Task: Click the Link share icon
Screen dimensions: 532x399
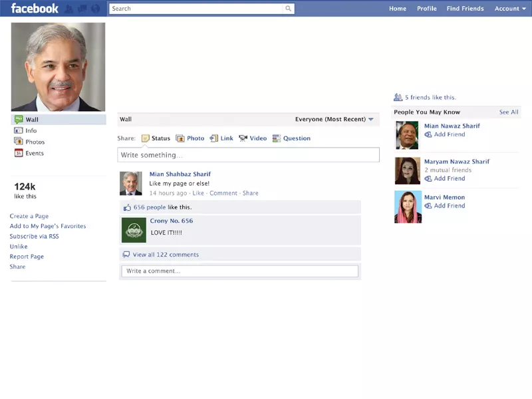Action: [213, 138]
